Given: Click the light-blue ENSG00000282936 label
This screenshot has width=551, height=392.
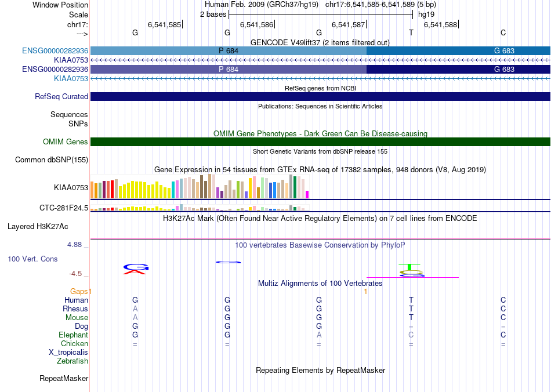Looking at the screenshot, I should pyautogui.click(x=55, y=50).
